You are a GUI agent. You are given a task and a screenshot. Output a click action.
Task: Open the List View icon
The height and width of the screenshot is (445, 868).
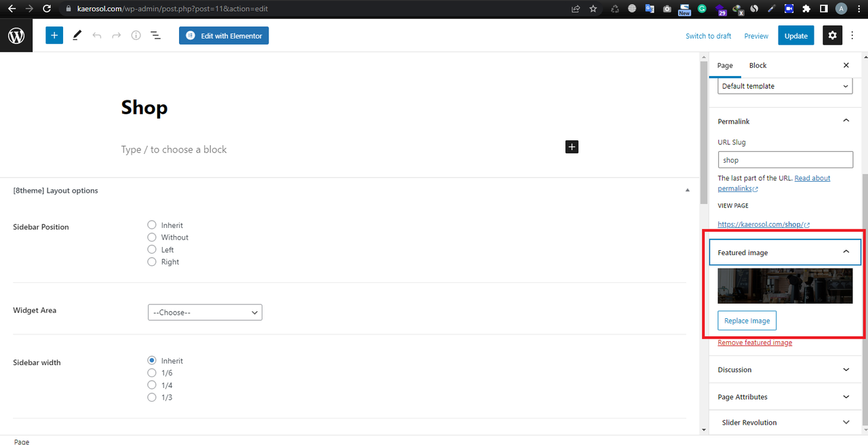pos(155,35)
